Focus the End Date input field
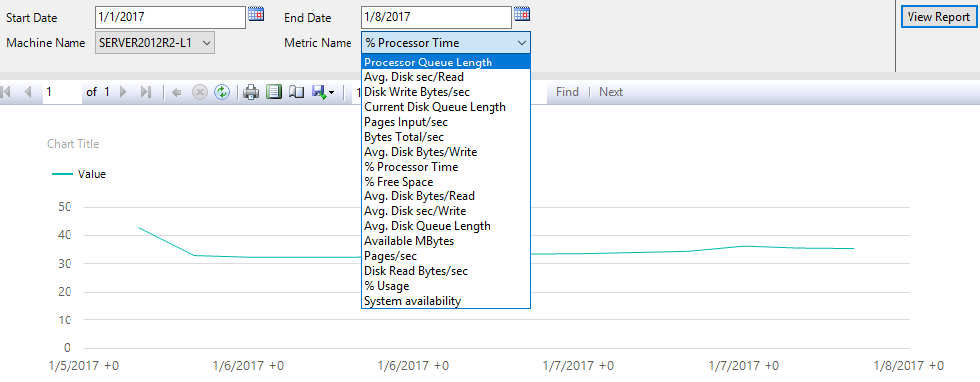The width and height of the screenshot is (980, 382). click(436, 18)
